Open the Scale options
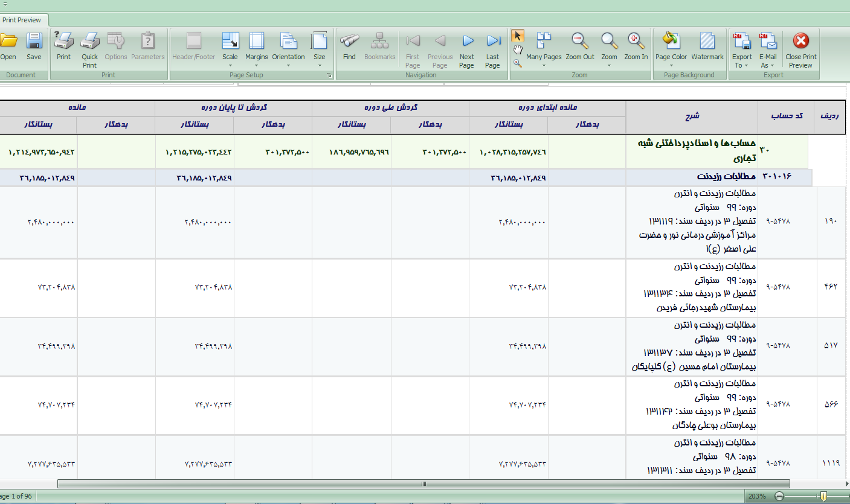The height and width of the screenshot is (504, 850). click(230, 49)
